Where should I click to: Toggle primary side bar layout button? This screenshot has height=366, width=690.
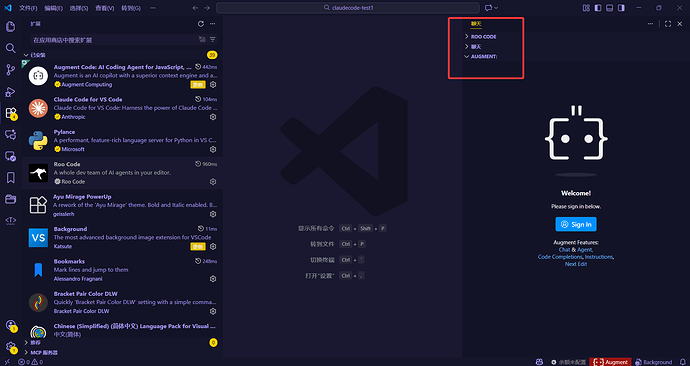[x=598, y=8]
